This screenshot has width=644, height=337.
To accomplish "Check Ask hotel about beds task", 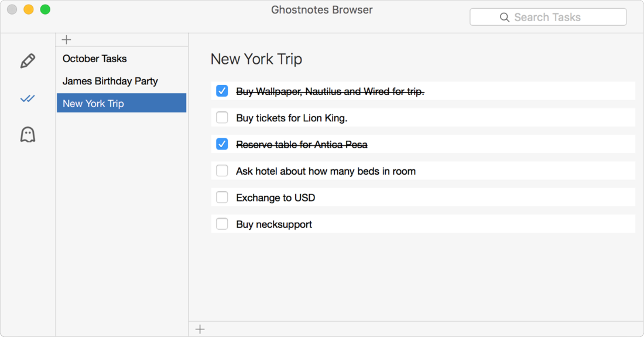I will pos(222,171).
